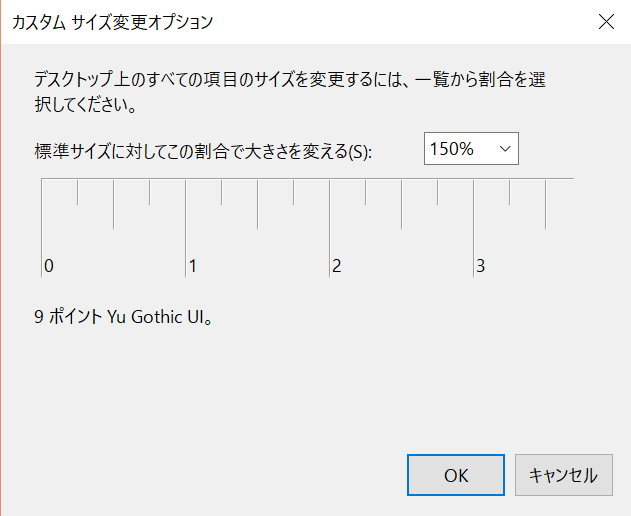Expand the 150% scaling dropdown arrow
The height and width of the screenshot is (516, 631).
pos(504,149)
